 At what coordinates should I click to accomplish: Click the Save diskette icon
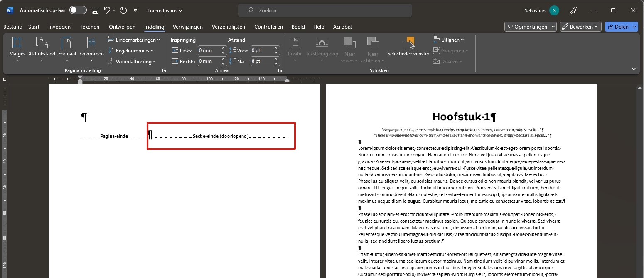click(95, 10)
